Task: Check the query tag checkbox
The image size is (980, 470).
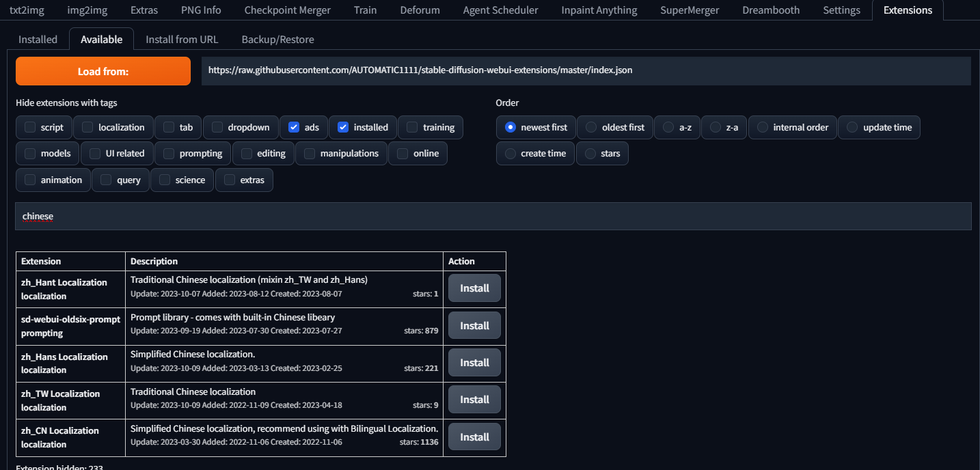Action: coord(106,180)
